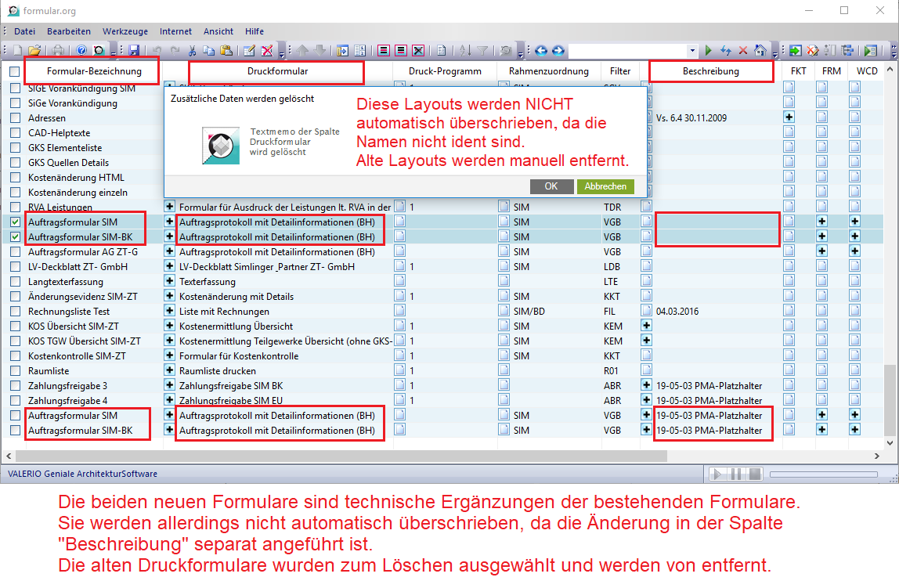Viewport: 899px width, 588px height.
Task: Expand the plus icon beside Raumliste
Action: click(169, 370)
